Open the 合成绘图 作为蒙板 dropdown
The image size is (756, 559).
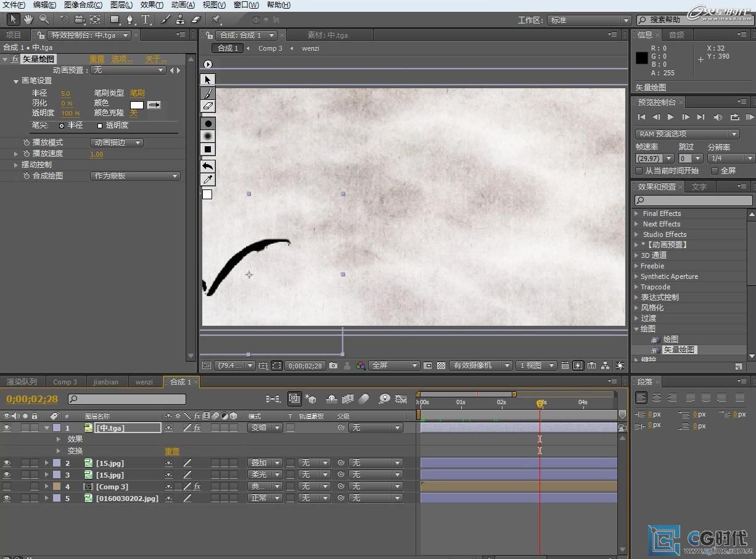click(x=135, y=176)
